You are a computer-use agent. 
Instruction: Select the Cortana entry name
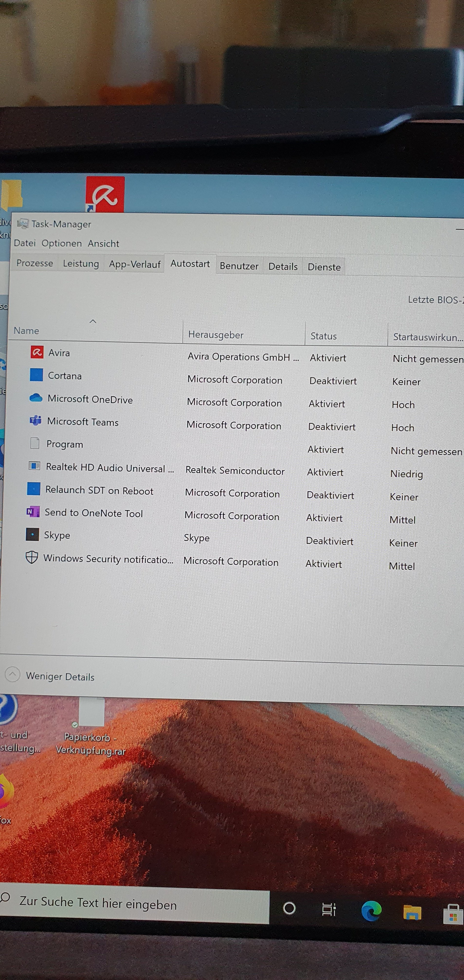[x=65, y=376]
